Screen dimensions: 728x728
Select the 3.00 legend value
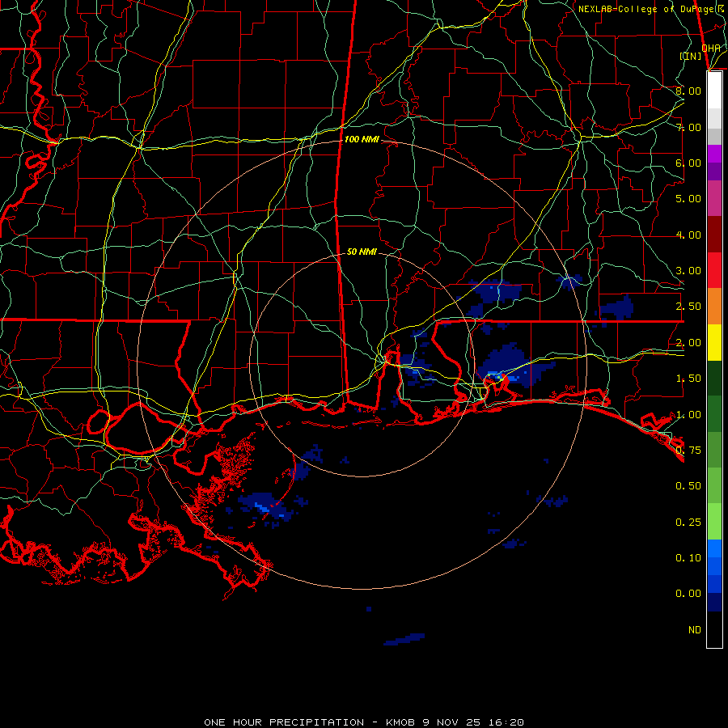pyautogui.click(x=688, y=271)
